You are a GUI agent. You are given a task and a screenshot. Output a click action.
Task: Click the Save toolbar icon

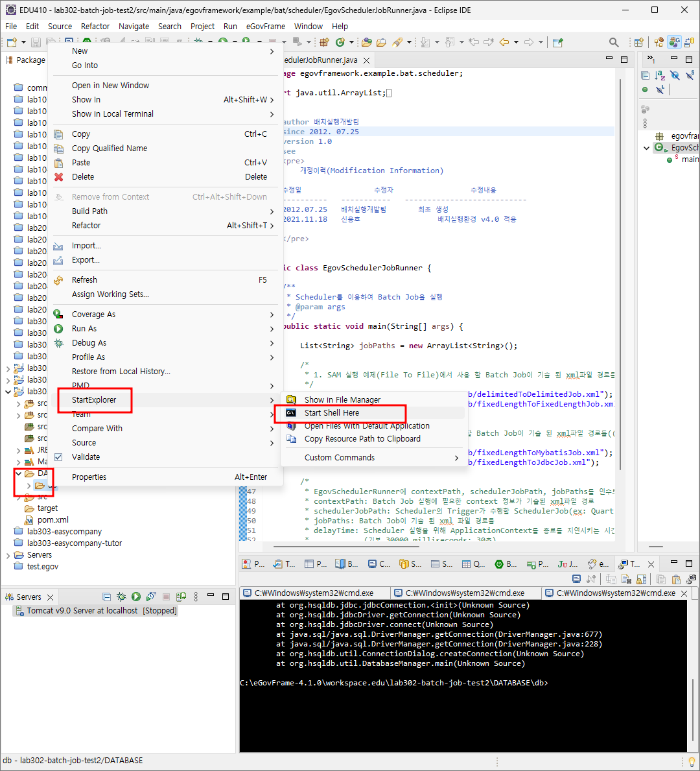pyautogui.click(x=36, y=42)
